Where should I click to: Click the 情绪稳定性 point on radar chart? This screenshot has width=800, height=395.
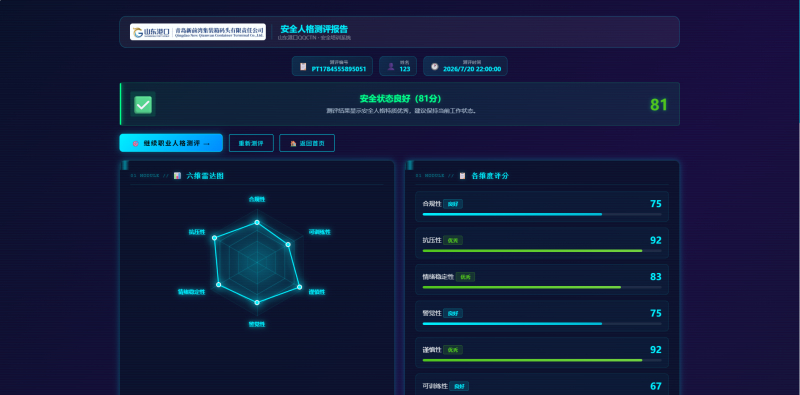coord(219,284)
